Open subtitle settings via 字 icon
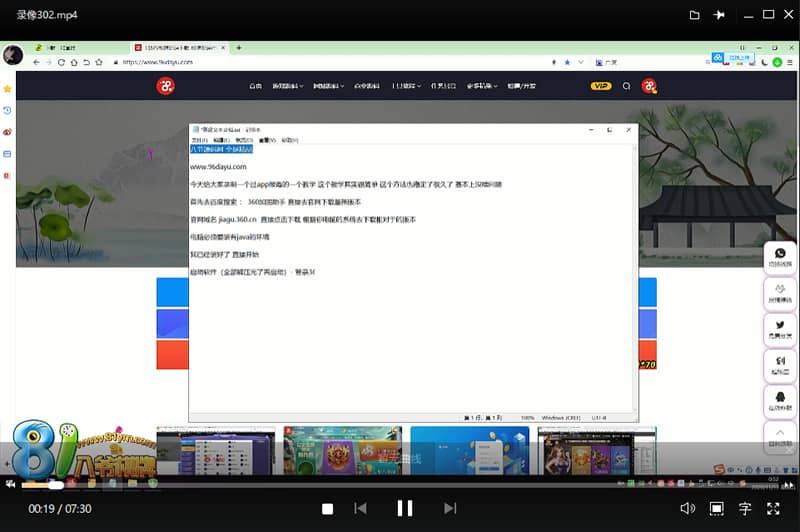Viewport: 800px width, 532px height. tap(745, 508)
